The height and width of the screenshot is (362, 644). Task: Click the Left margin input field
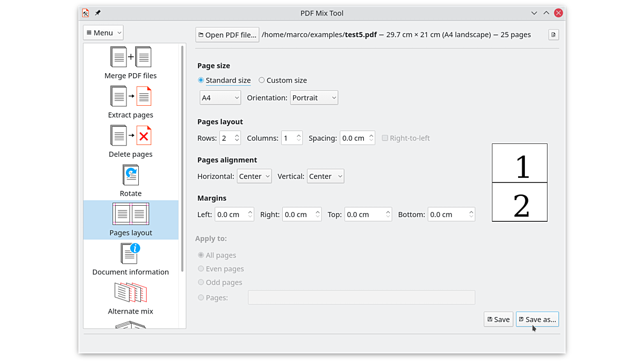(230, 215)
